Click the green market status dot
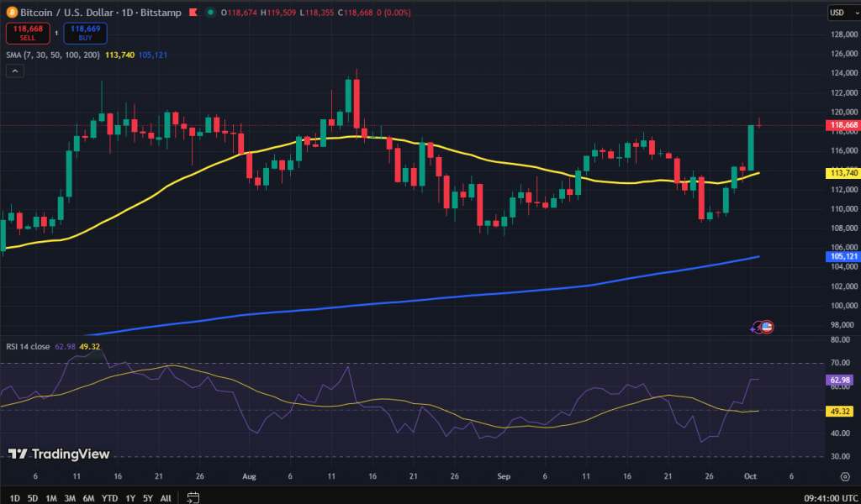 tap(210, 12)
